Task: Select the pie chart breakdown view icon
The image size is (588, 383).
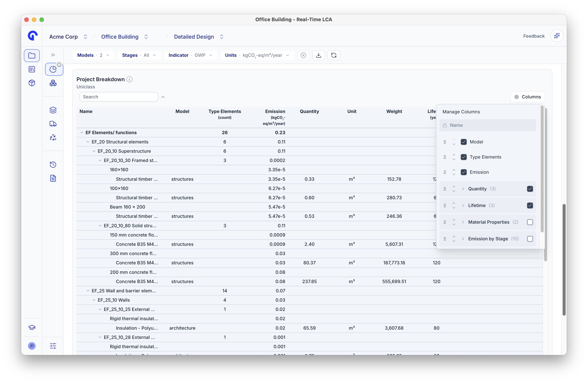Action: coord(53,69)
